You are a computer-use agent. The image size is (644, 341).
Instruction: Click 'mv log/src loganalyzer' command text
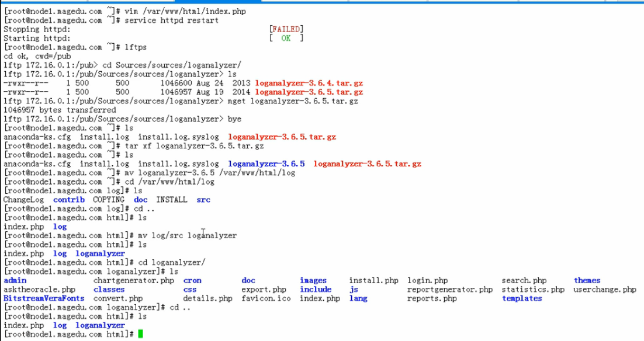pos(187,235)
